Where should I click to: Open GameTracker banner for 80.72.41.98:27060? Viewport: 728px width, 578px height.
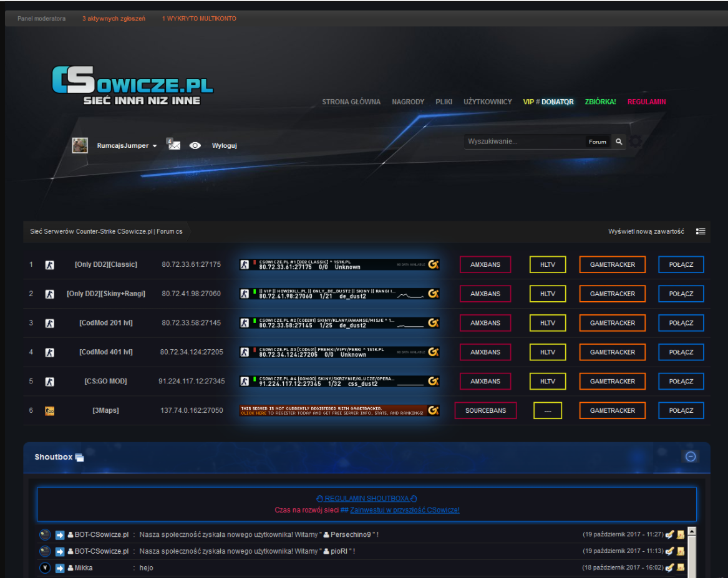[x=339, y=294]
